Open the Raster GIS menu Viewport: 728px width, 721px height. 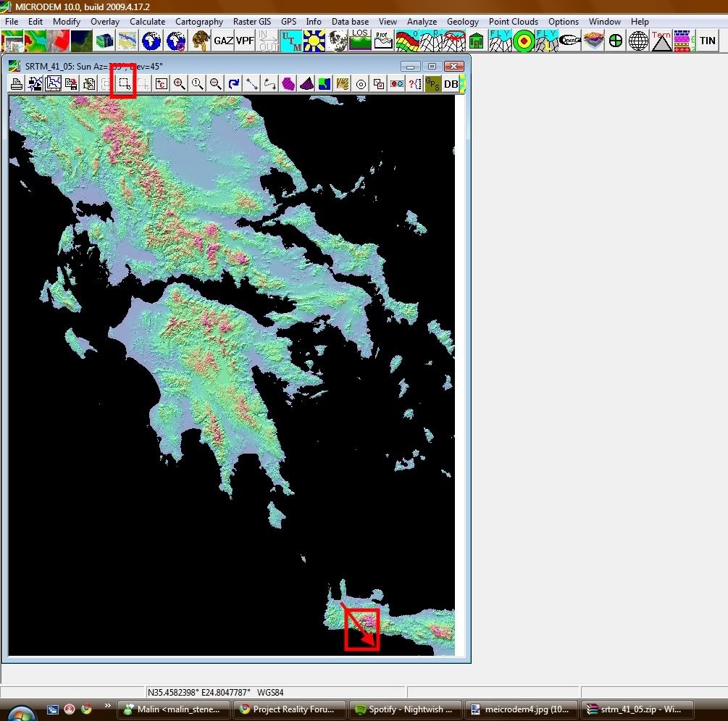(251, 22)
